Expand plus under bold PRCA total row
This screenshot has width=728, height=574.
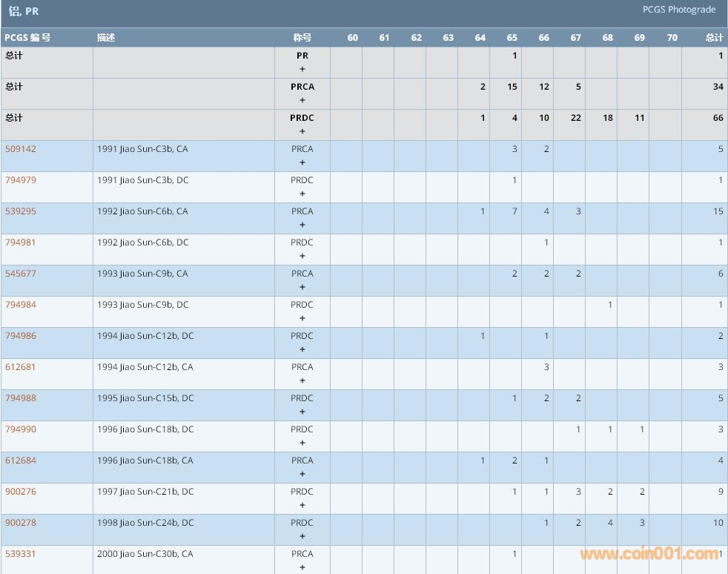(x=302, y=100)
